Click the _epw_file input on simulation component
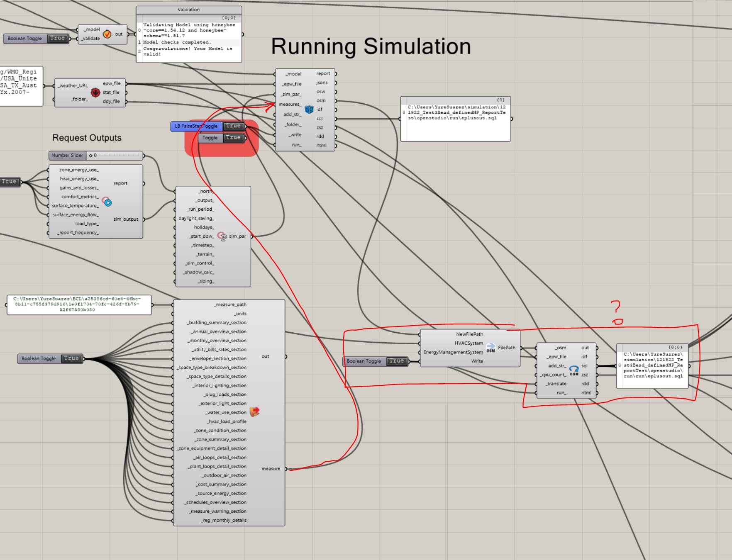This screenshot has width=732, height=560. pyautogui.click(x=292, y=84)
